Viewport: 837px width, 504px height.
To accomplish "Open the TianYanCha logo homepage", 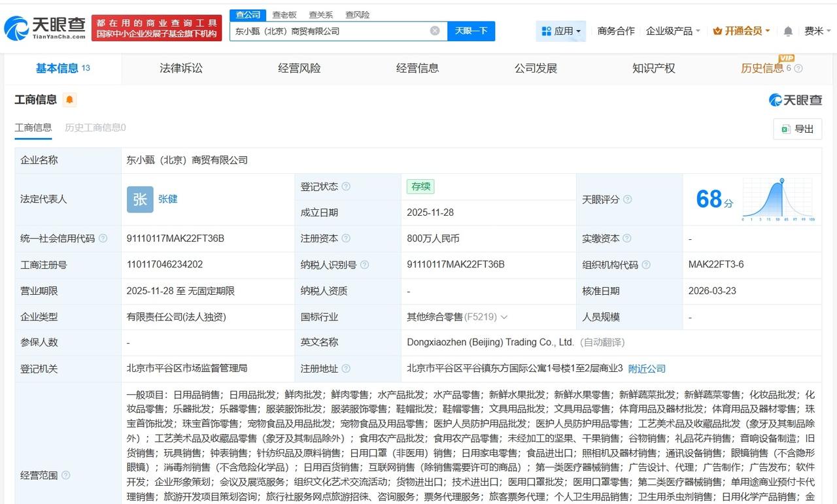I will point(44,27).
